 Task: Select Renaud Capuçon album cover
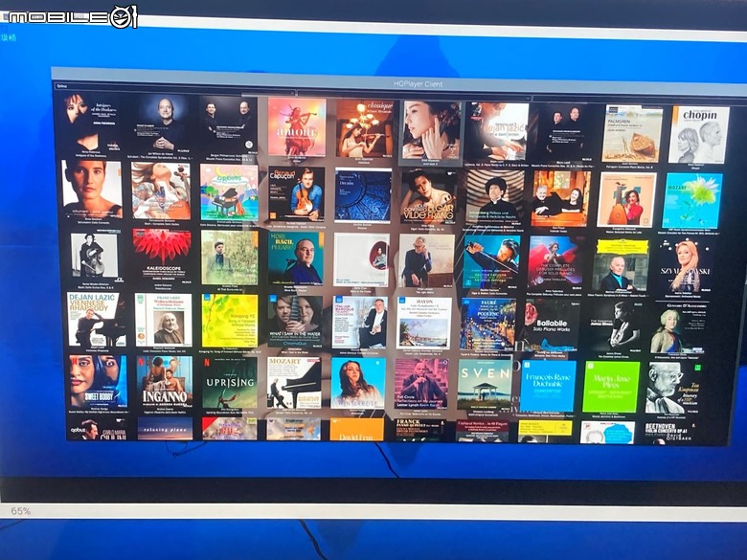pos(296,193)
